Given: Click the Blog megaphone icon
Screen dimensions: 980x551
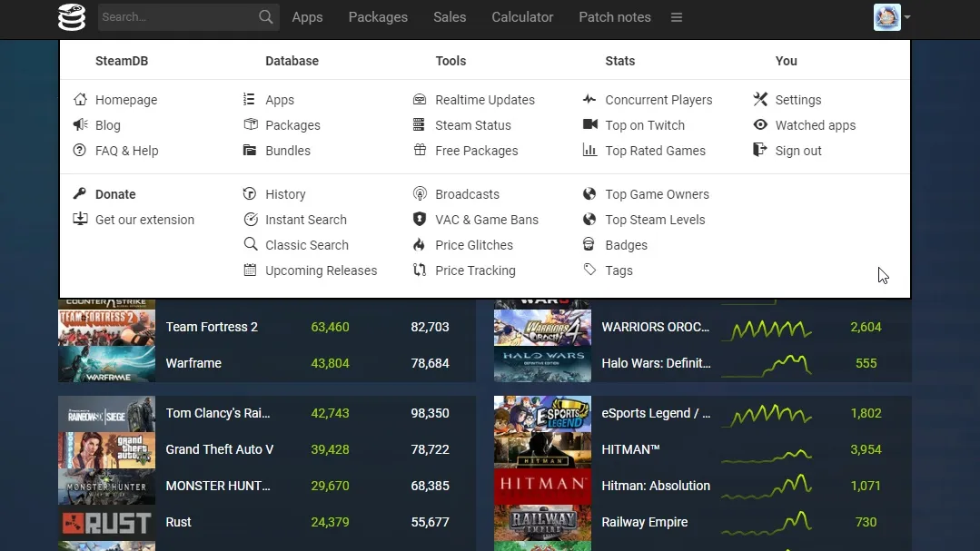Looking at the screenshot, I should (x=80, y=125).
